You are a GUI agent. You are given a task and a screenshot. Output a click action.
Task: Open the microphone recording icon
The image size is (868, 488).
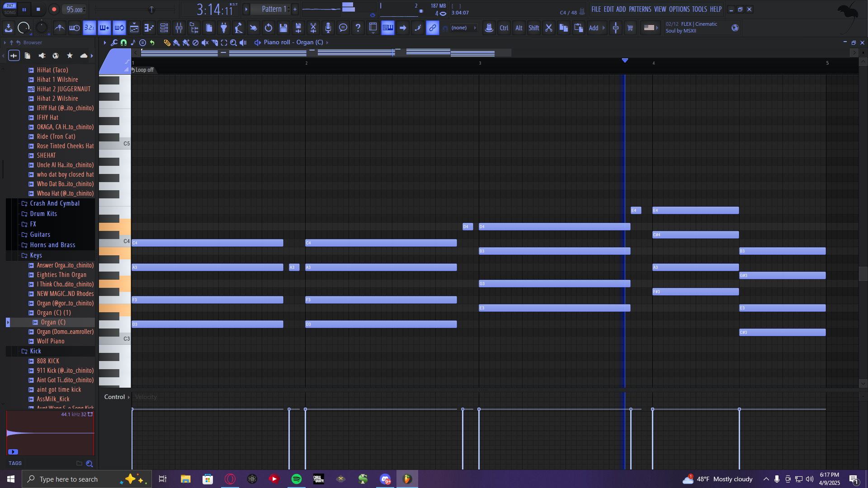pos(328,28)
